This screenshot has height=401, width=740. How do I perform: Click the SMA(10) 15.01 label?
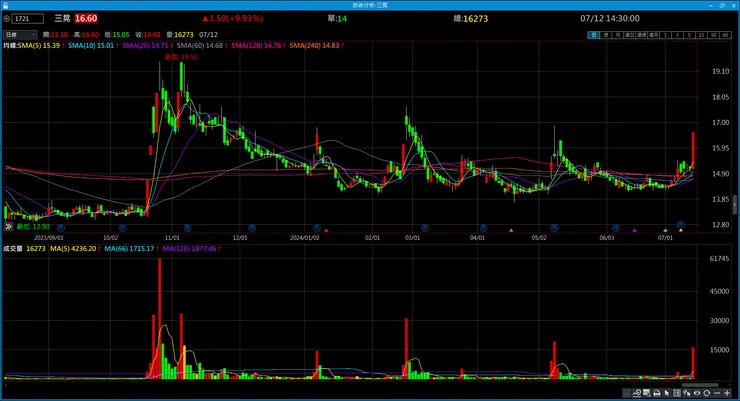click(91, 46)
